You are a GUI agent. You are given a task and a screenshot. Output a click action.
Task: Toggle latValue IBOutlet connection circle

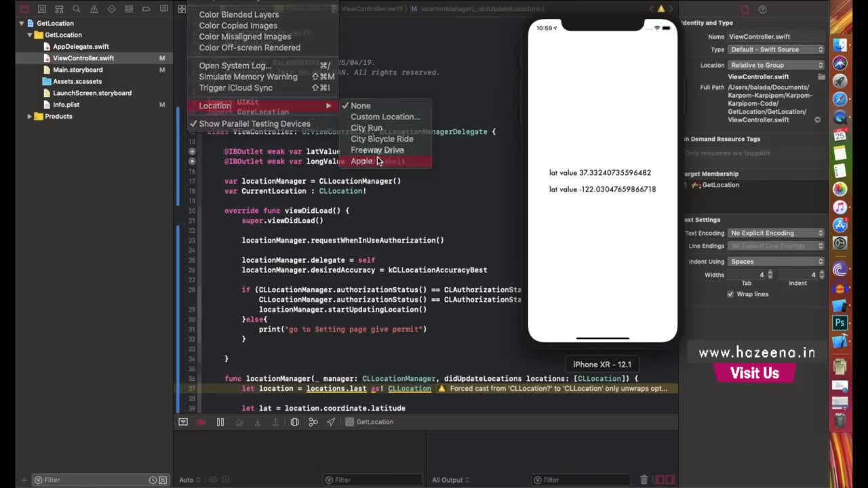[x=192, y=151]
